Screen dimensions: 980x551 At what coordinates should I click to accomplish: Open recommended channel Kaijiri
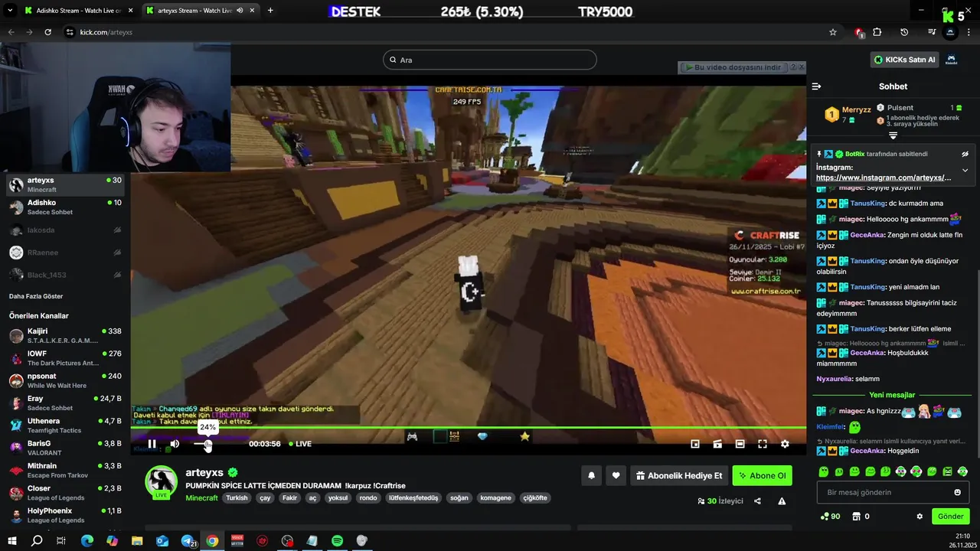point(65,335)
